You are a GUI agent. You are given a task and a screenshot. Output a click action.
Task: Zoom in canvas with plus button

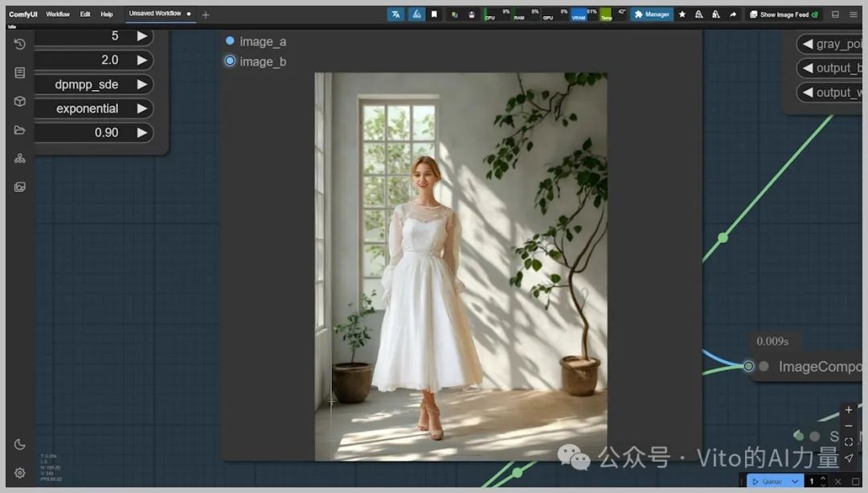[x=849, y=410]
